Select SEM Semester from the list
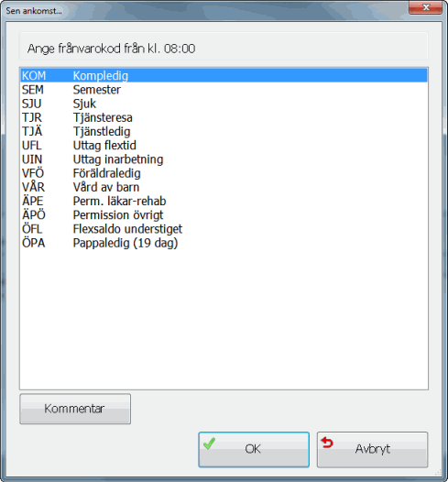This screenshot has width=448, height=482. [x=224, y=90]
